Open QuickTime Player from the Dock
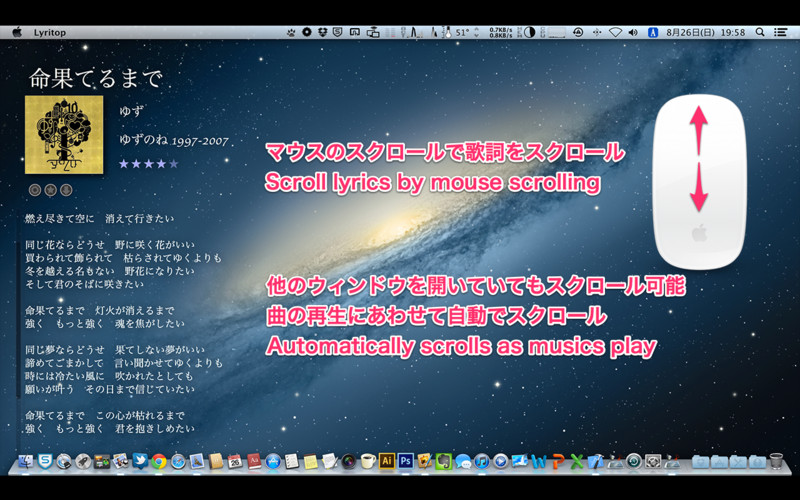 tap(501, 461)
